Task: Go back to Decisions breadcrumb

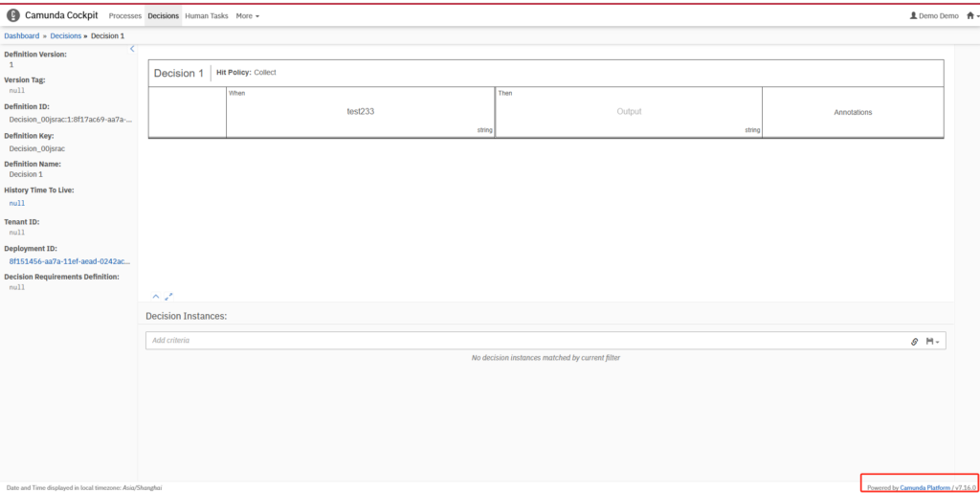Action: [x=66, y=35]
